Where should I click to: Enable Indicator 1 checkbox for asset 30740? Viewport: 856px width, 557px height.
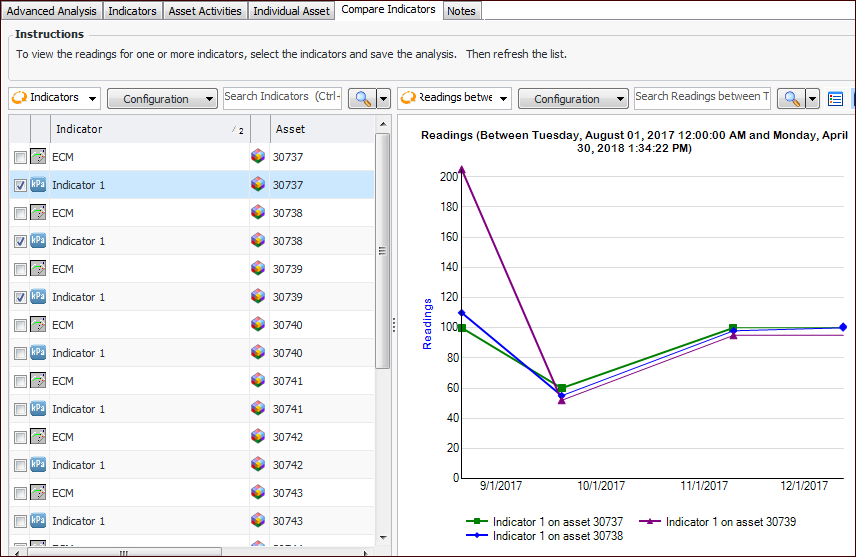tap(20, 353)
